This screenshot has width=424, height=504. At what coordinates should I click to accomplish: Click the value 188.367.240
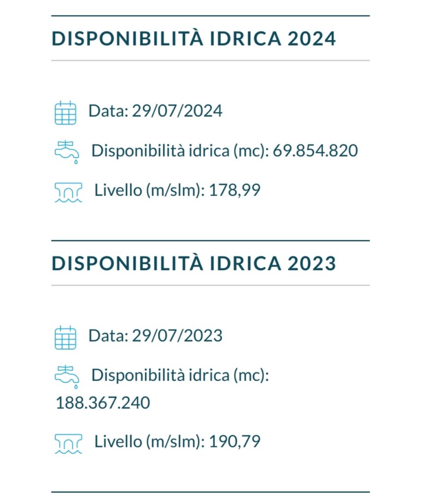[102, 403]
